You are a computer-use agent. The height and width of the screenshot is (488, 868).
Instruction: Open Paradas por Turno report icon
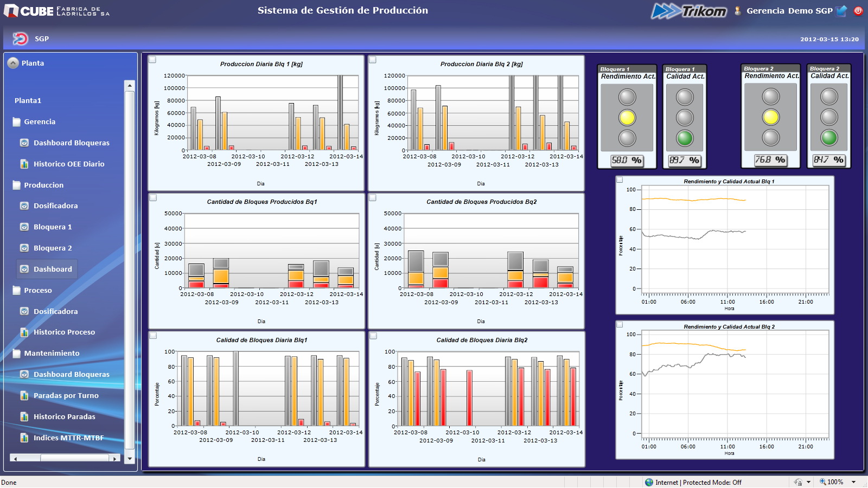pos(24,395)
